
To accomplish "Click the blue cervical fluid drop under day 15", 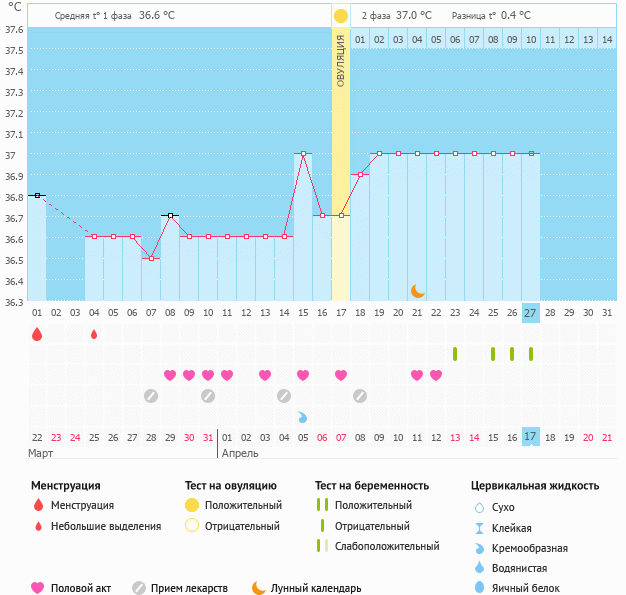I will pyautogui.click(x=303, y=416).
